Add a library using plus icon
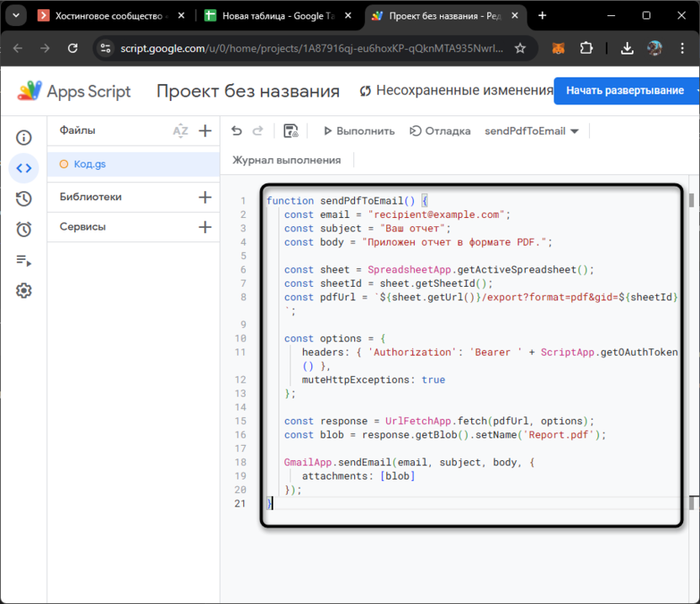The image size is (700, 604). coord(204,197)
